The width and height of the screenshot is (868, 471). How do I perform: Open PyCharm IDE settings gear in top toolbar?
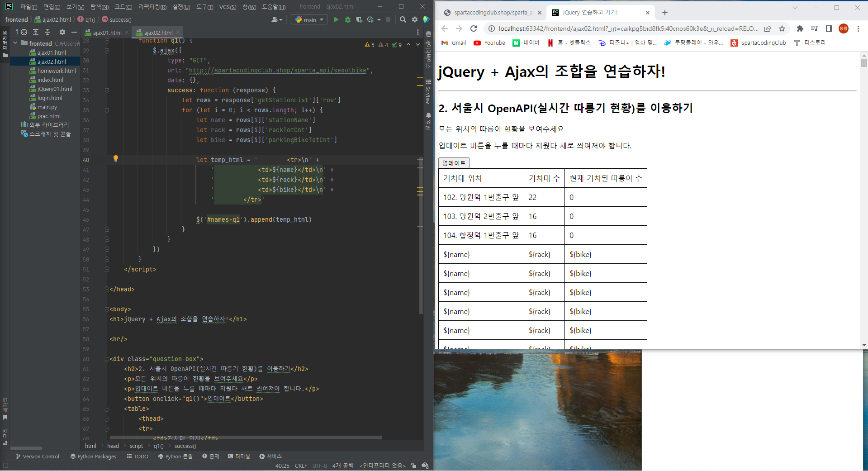415,19
